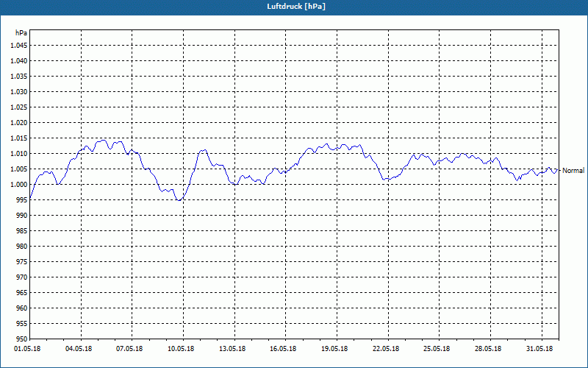Click the 975 y-axis value
Screen dimensions: 588x368
point(23,262)
